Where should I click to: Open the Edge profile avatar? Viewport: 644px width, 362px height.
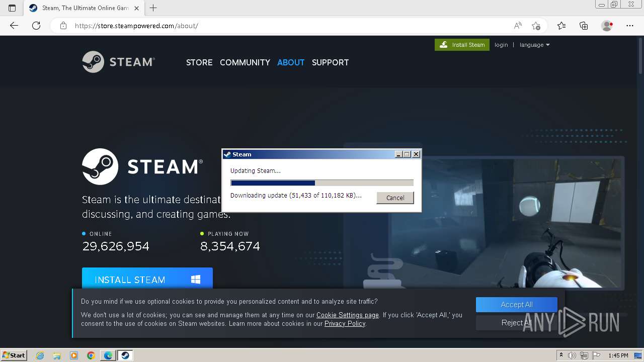point(607,26)
